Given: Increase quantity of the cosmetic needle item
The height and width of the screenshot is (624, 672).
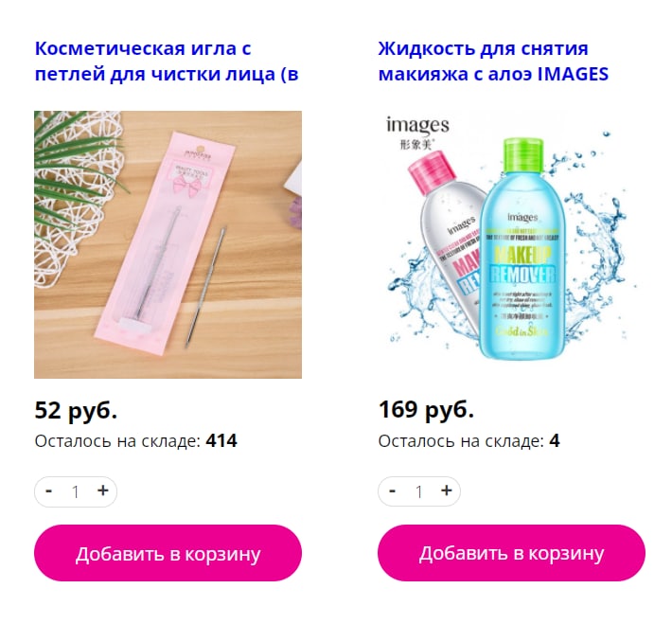Looking at the screenshot, I should 103,490.
